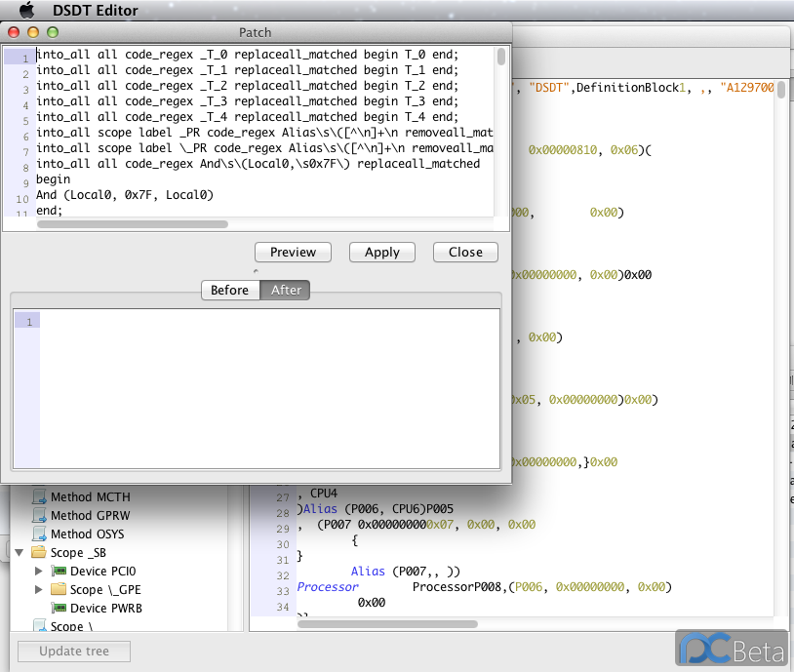794x672 pixels.
Task: Open the Apple menu
Action: pyautogui.click(x=27, y=11)
